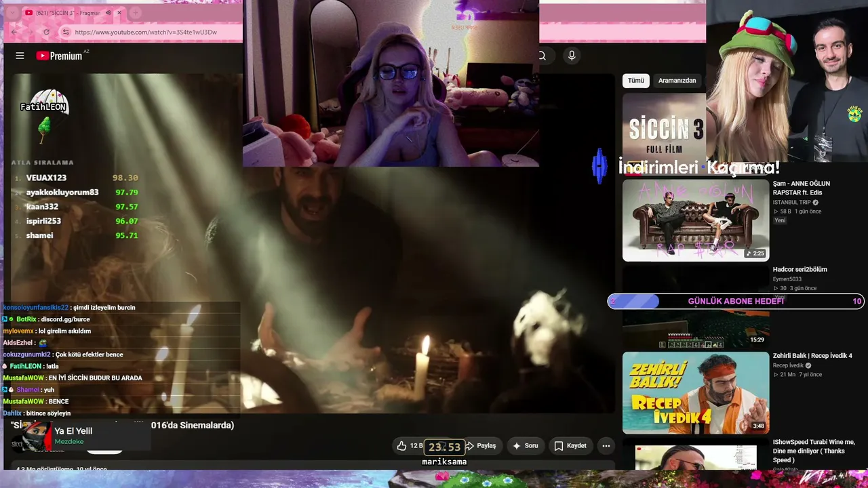Image resolution: width=868 pixels, height=488 pixels.
Task: Open the YouTube guide hamburger menu
Action: pyautogui.click(x=20, y=56)
